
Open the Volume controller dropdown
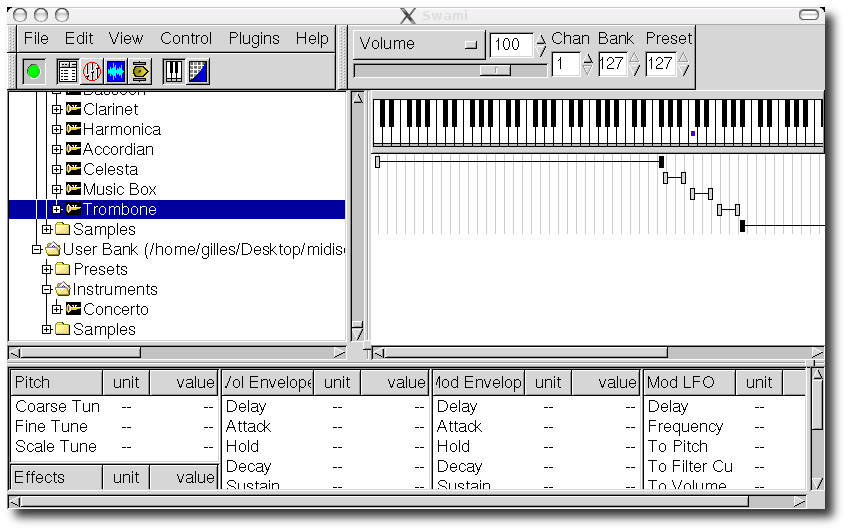(419, 44)
